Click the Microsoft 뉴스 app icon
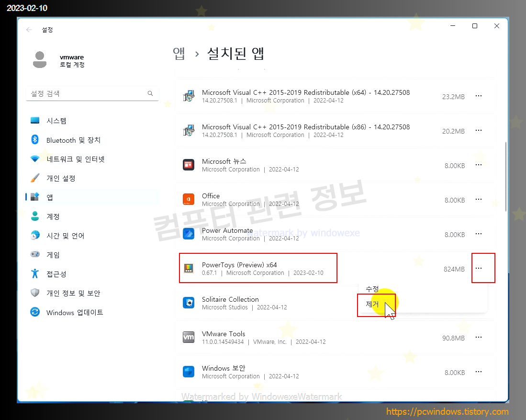Viewport: 526px width, 420px height. pos(189,165)
